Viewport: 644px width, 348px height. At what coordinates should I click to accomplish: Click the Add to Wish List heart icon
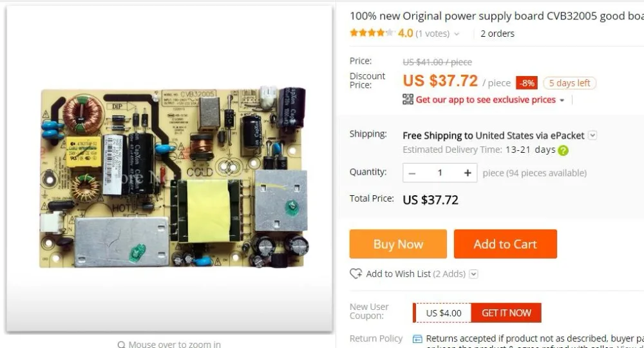355,274
